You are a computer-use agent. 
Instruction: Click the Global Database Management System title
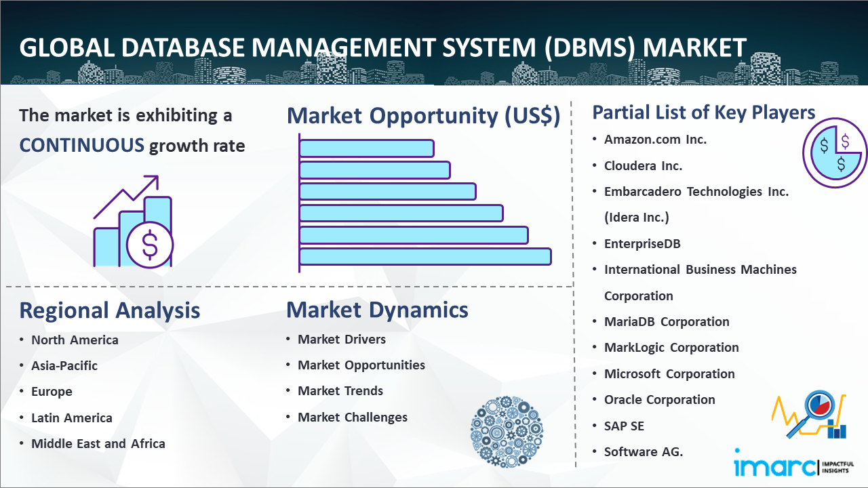pos(383,48)
